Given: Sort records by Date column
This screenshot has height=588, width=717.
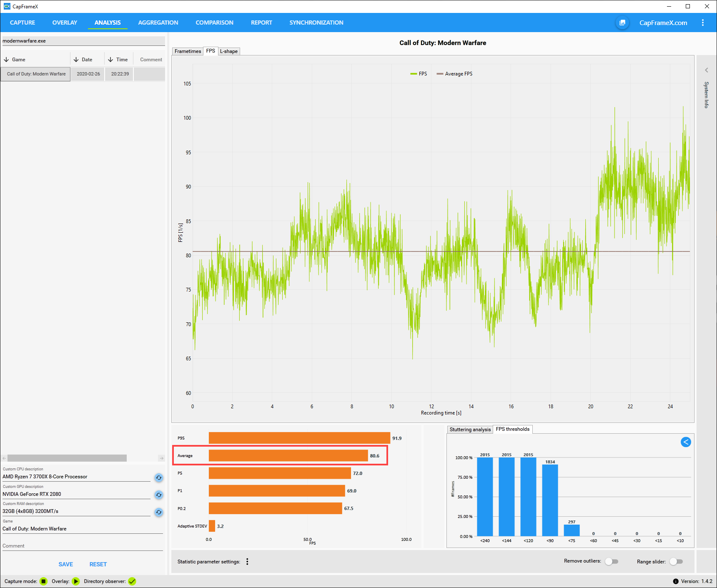Looking at the screenshot, I should coord(88,60).
